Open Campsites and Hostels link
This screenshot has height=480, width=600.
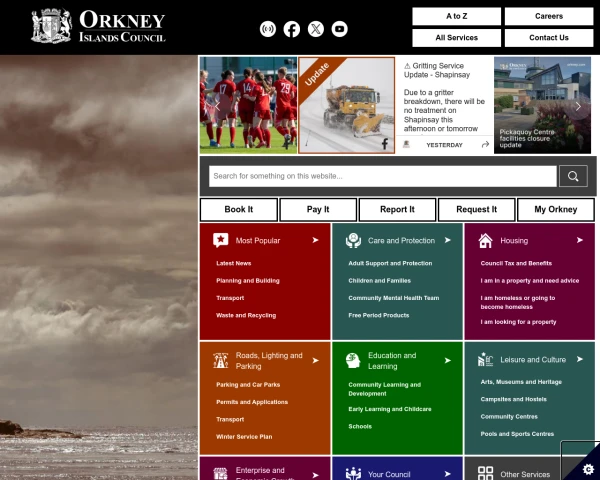click(513, 399)
